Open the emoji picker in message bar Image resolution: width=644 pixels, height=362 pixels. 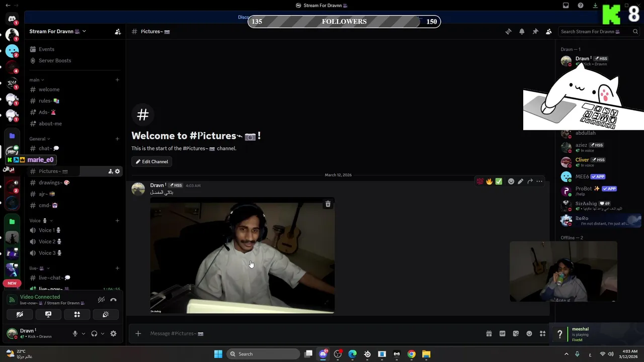pos(529,333)
